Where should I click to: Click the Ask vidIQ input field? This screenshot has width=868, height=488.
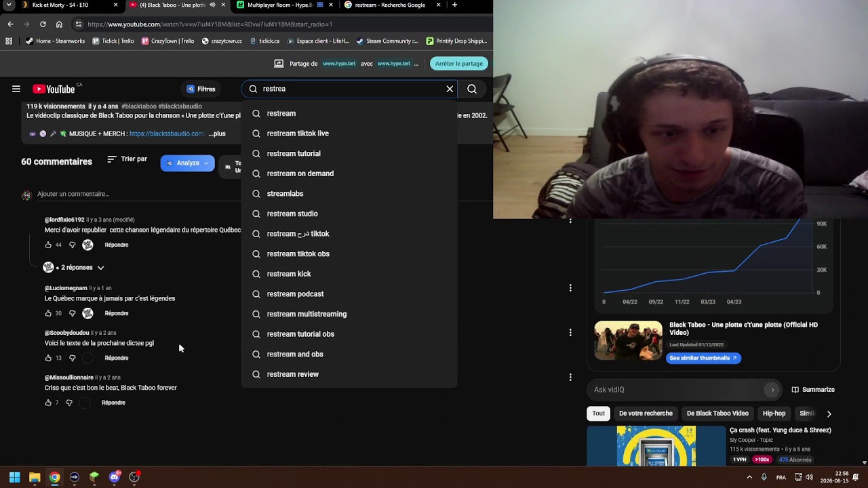click(678, 390)
